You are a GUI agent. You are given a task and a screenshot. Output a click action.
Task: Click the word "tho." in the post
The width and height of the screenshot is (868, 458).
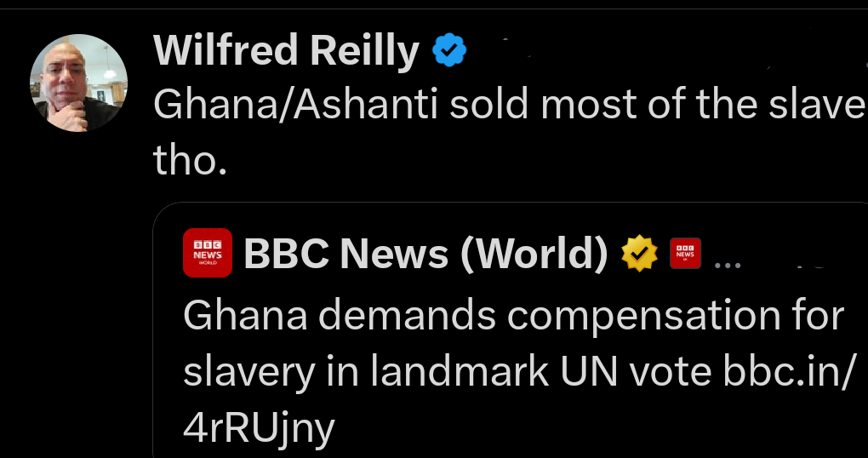[190, 159]
